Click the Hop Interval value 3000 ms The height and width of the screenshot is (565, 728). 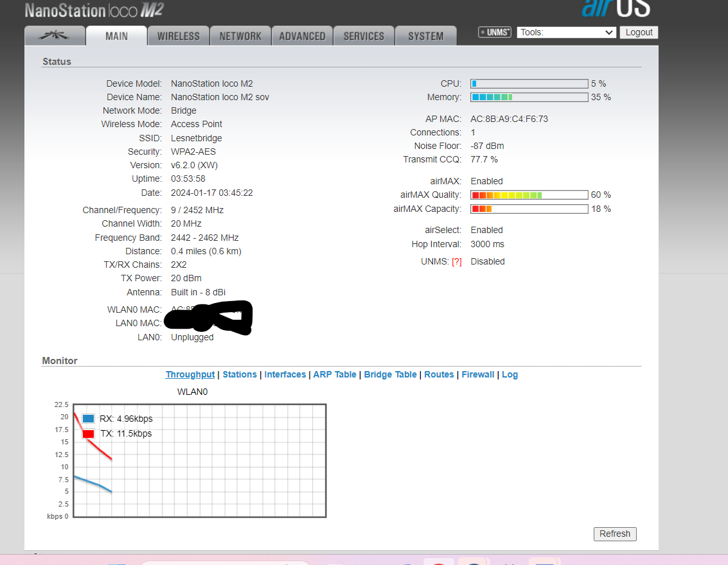tap(487, 244)
